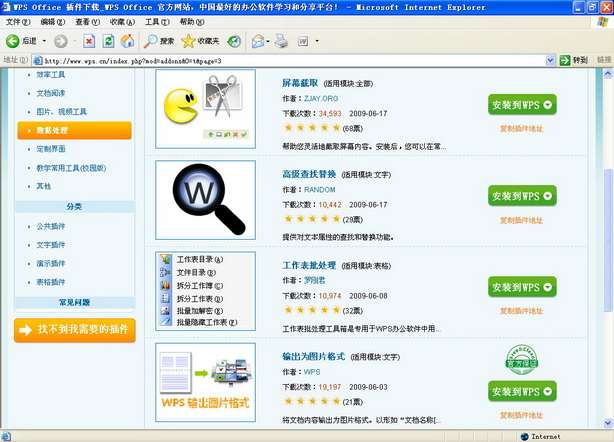Open the 文件 menu
Screen dimensions: 614x442
(18, 22)
